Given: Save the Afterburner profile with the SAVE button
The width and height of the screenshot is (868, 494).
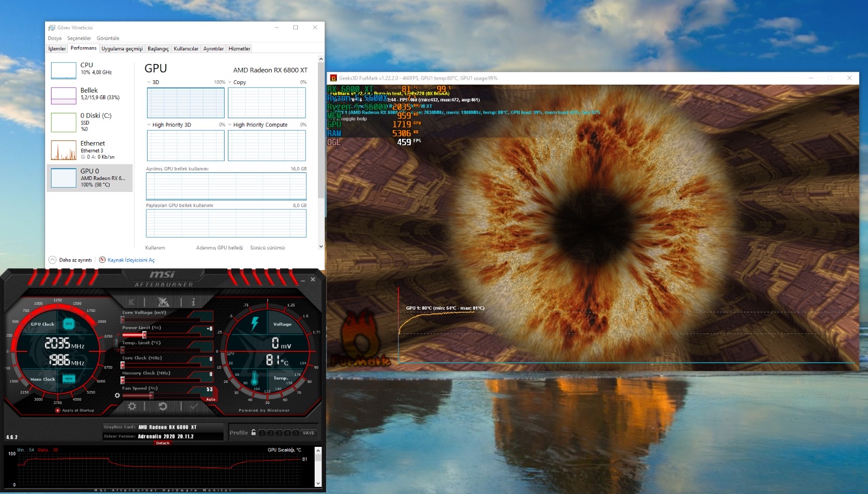Looking at the screenshot, I should coord(309,433).
